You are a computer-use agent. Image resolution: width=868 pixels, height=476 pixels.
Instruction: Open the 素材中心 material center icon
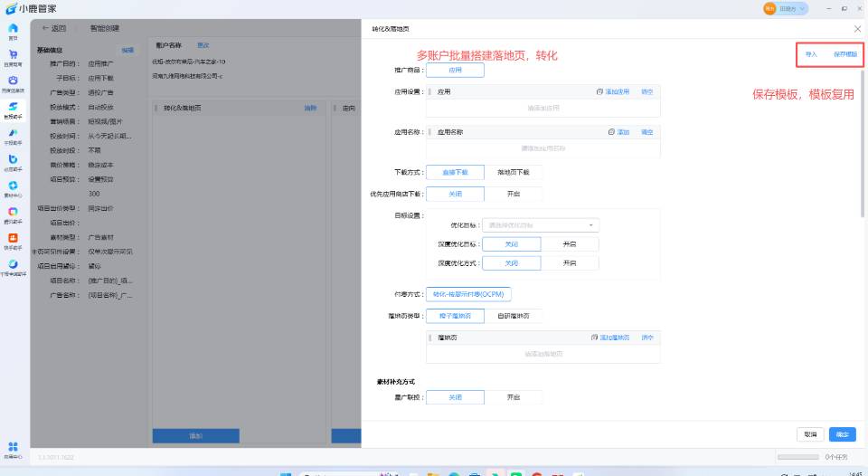pyautogui.click(x=13, y=186)
